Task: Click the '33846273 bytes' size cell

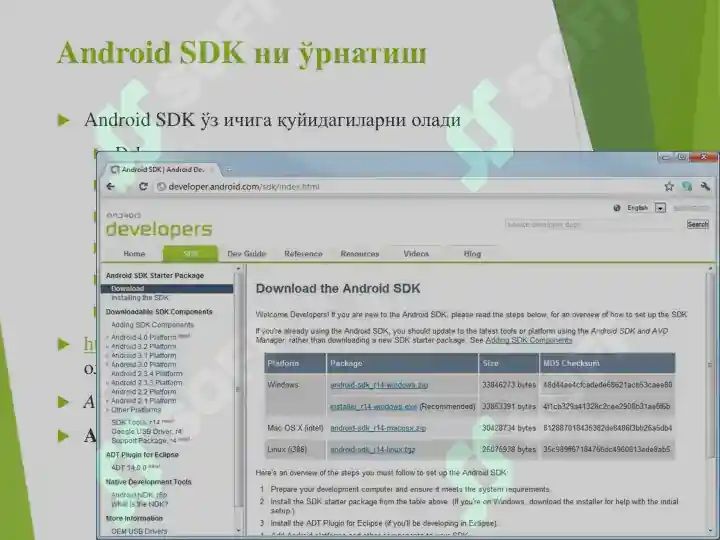Action: pyautogui.click(x=509, y=385)
